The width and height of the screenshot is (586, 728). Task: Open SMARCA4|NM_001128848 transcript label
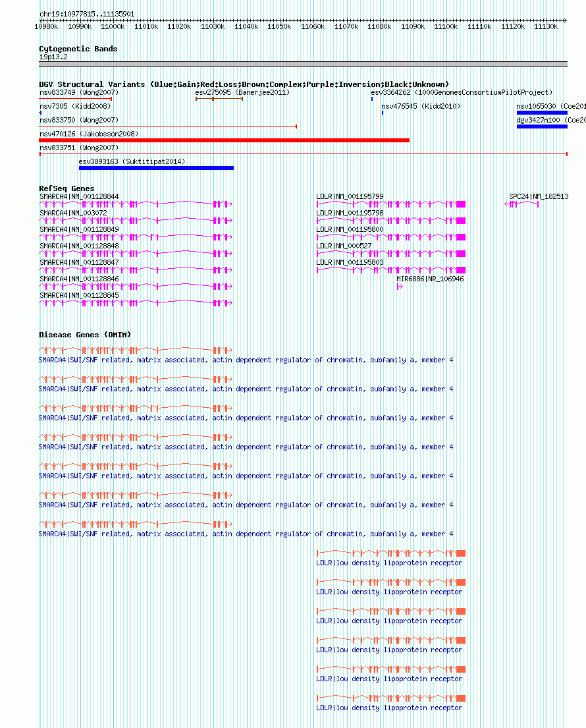click(x=79, y=246)
